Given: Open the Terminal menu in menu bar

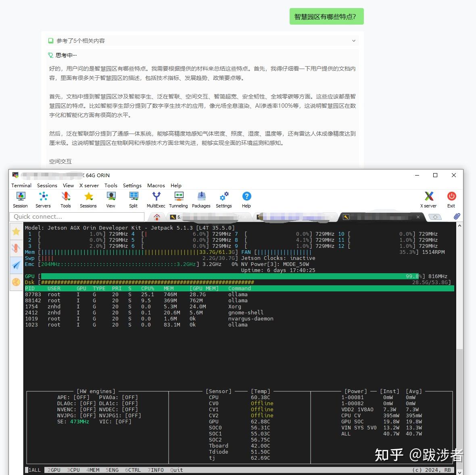Looking at the screenshot, I should point(21,186).
